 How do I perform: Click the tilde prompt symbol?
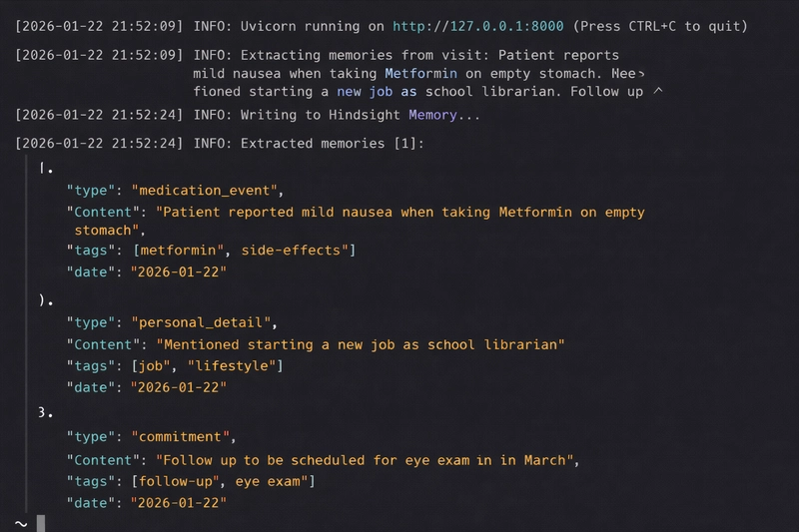(x=21, y=524)
